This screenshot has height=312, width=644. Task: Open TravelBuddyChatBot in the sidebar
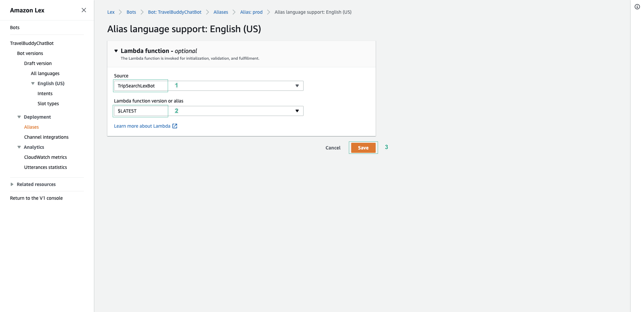click(x=32, y=43)
